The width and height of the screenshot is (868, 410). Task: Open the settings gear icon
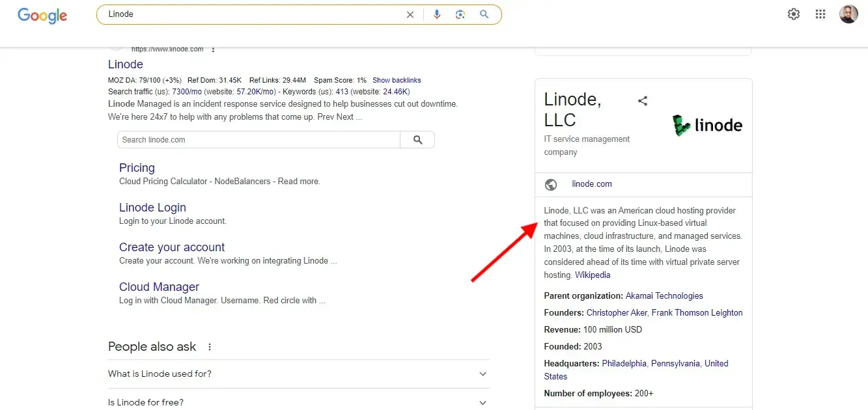[794, 14]
